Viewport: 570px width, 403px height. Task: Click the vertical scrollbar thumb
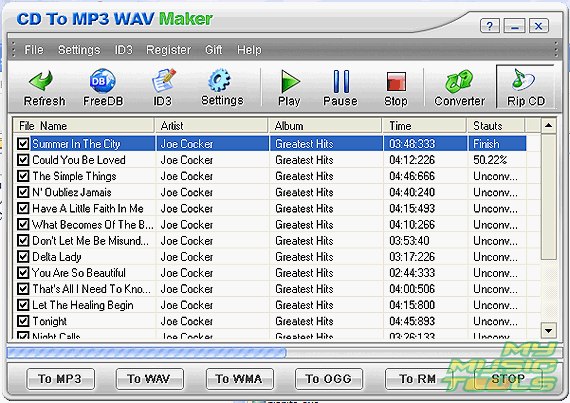pyautogui.click(x=549, y=197)
